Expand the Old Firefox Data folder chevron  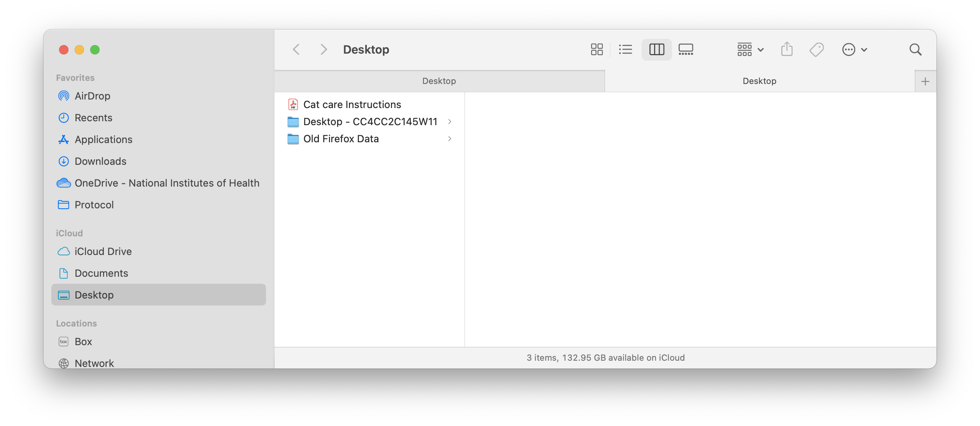tap(450, 139)
